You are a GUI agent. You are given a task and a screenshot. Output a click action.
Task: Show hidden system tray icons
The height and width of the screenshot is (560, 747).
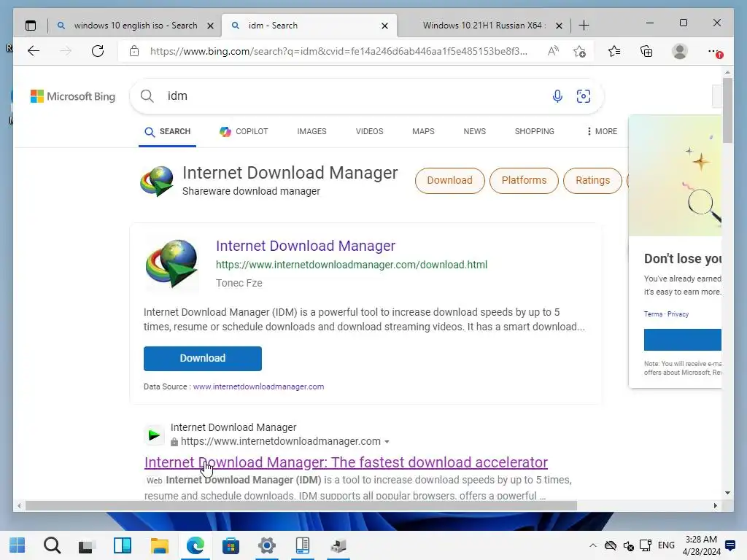592,545
